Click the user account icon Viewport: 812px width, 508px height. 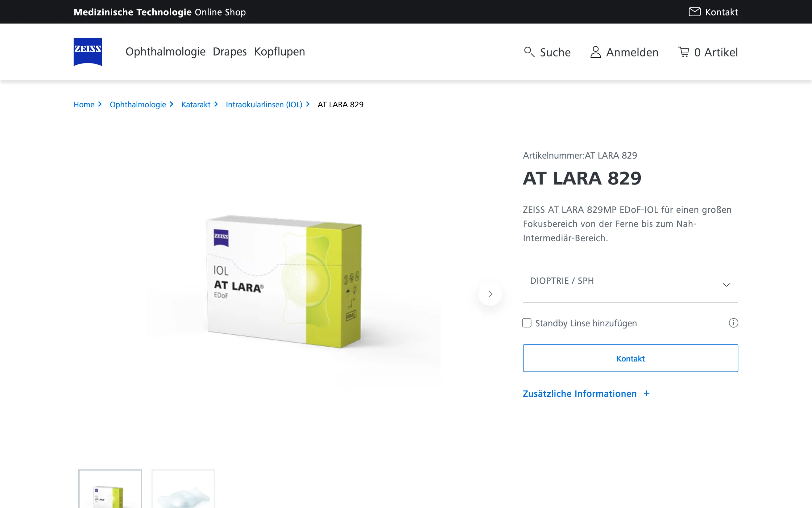coord(596,52)
